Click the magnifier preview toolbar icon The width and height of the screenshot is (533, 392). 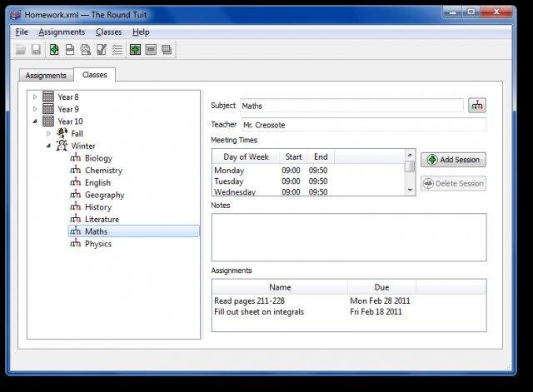pos(86,50)
